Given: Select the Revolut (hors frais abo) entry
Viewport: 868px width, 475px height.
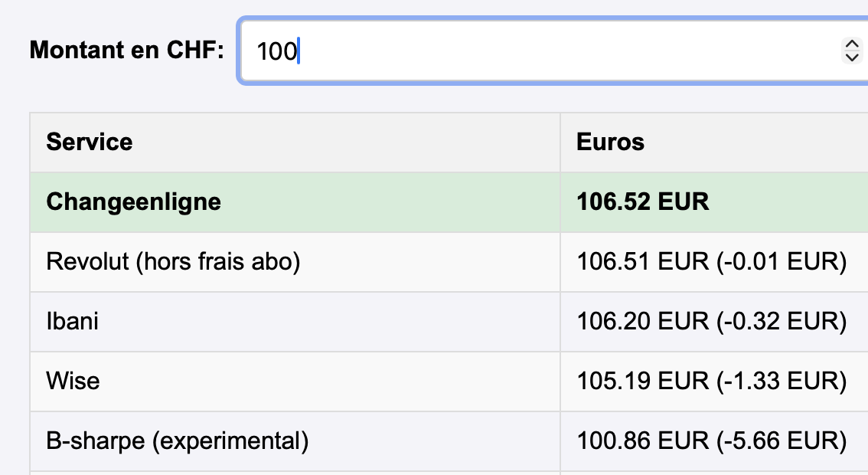Looking at the screenshot, I should 173,261.
